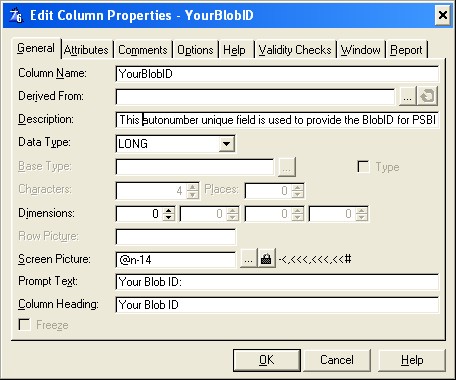Click the application icon in title bar
This screenshot has width=456, height=380.
tap(16, 15)
